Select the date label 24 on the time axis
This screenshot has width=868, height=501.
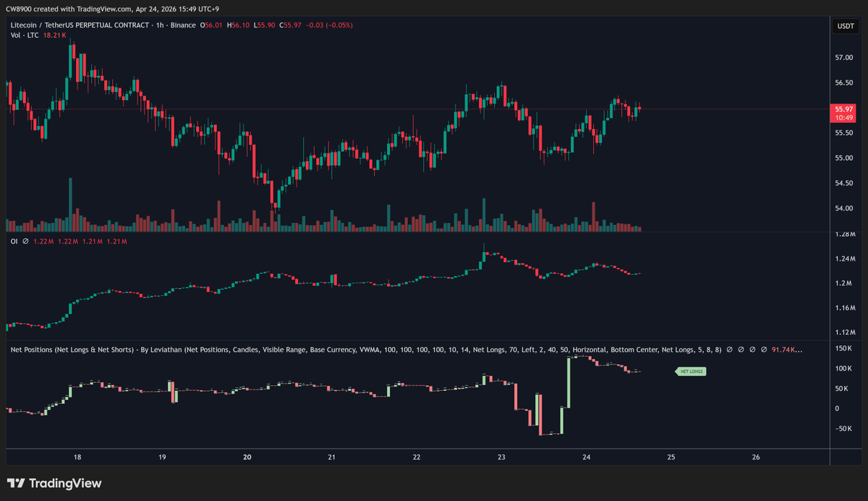point(586,457)
